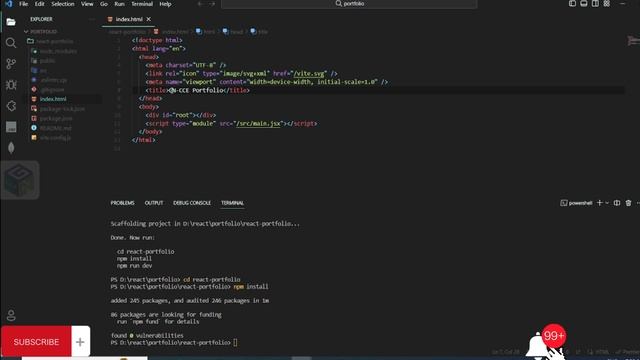Image resolution: width=640 pixels, height=360 pixels.
Task: Open package.json in the explorer
Action: pos(56,118)
